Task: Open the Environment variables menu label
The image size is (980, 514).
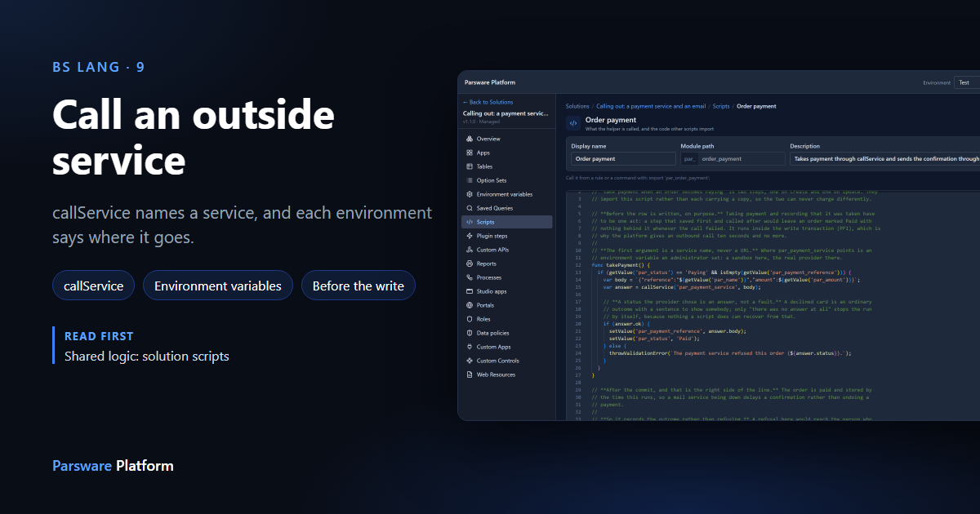Action: (x=505, y=194)
